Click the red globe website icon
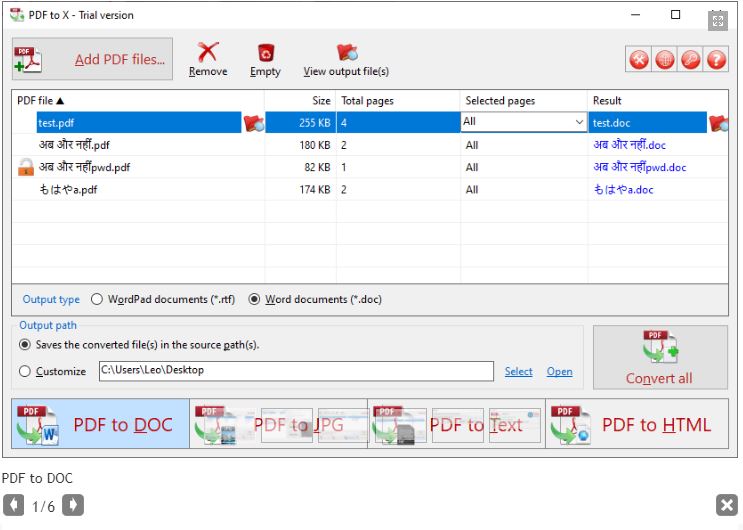 pos(665,60)
